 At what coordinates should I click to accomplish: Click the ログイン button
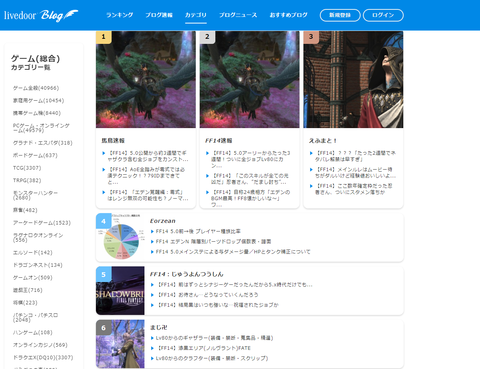pyautogui.click(x=383, y=15)
